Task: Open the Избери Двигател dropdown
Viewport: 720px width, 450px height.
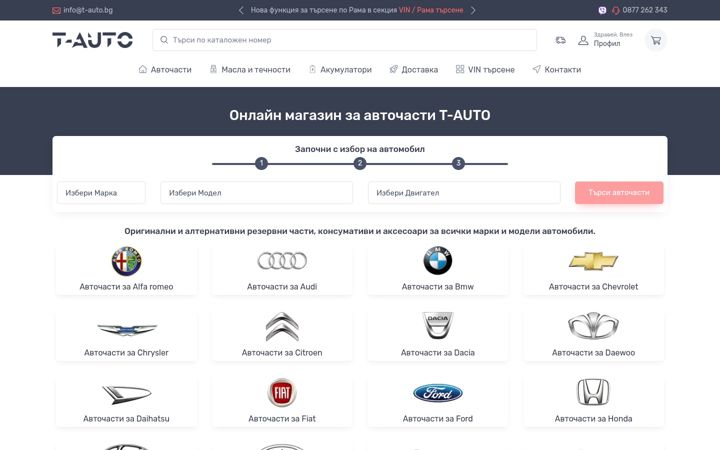Action: (x=464, y=193)
